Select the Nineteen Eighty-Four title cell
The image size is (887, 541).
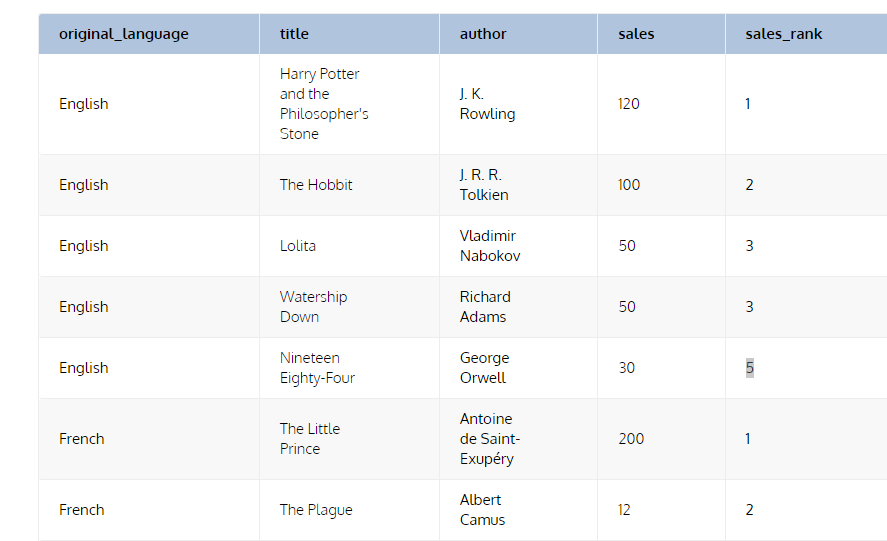point(349,368)
